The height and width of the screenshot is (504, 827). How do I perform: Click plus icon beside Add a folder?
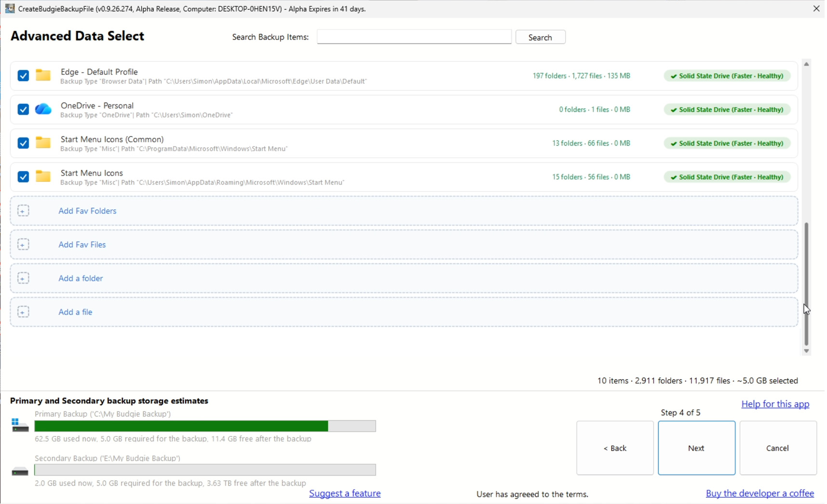23,278
